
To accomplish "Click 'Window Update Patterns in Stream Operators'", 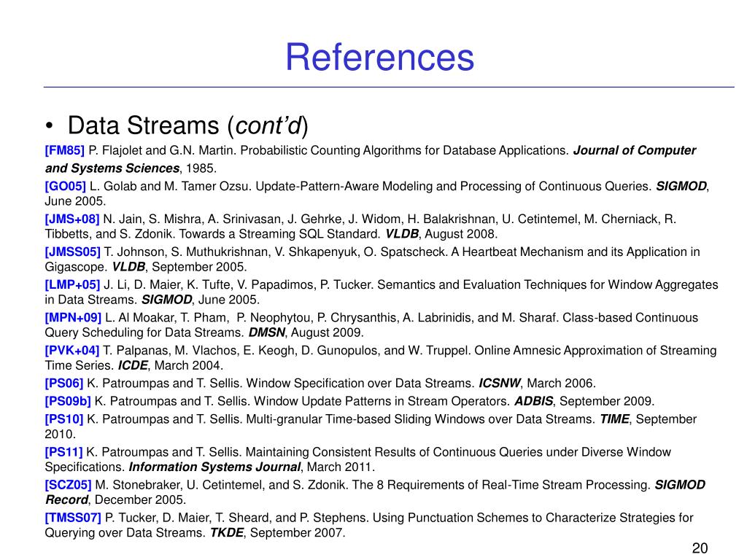I will [x=382, y=402].
